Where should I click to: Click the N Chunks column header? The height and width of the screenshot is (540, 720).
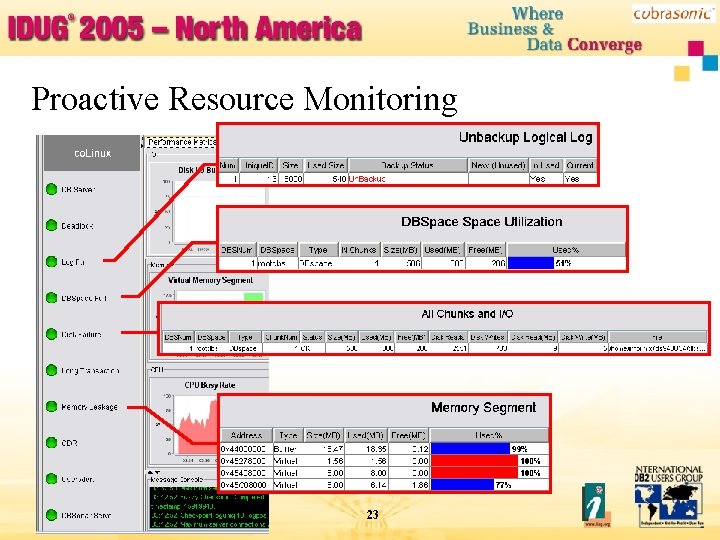coord(359,250)
